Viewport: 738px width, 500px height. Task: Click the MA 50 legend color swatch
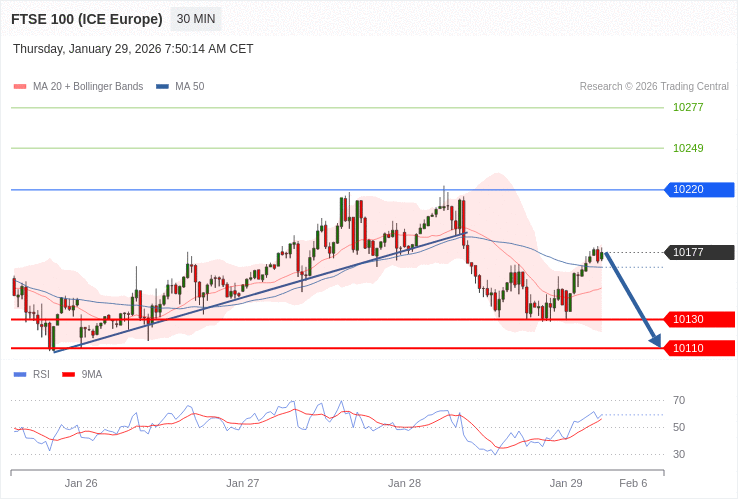[162, 87]
